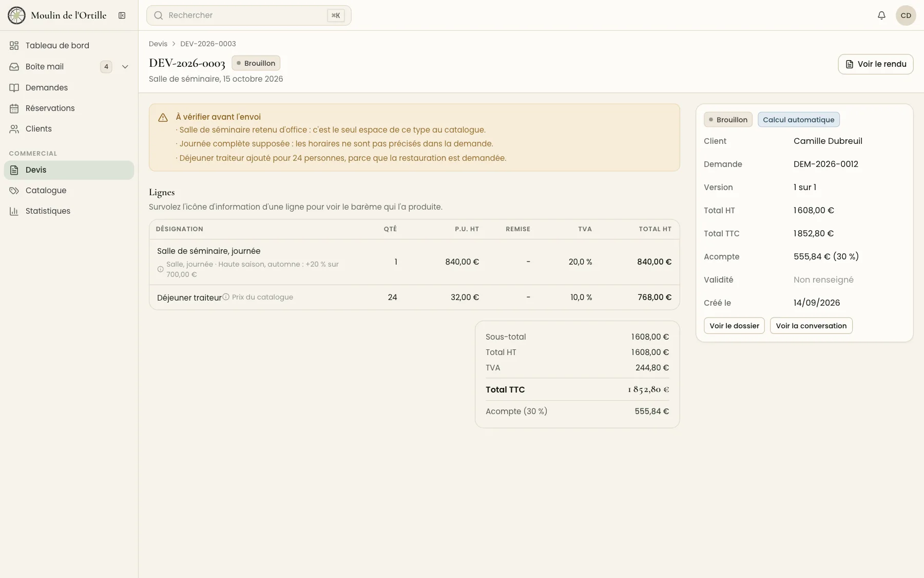The height and width of the screenshot is (578, 924).
Task: Click the 244,80 € TVA amount
Action: coord(652,368)
